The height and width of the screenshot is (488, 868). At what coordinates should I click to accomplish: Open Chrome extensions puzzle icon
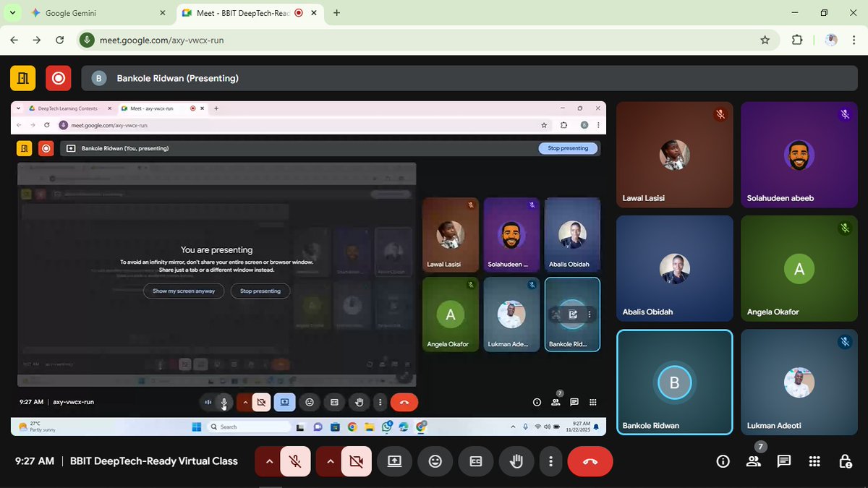796,40
